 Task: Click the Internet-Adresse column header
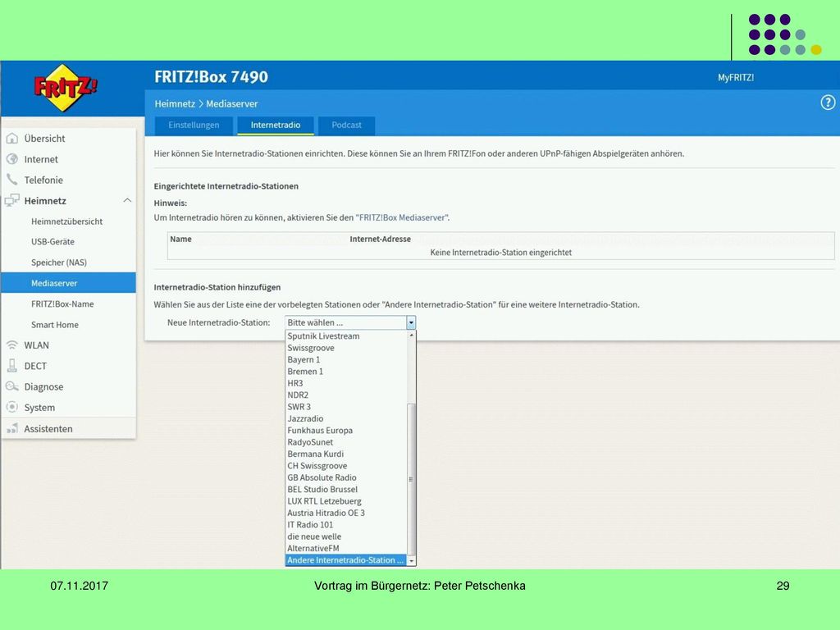coord(381,239)
